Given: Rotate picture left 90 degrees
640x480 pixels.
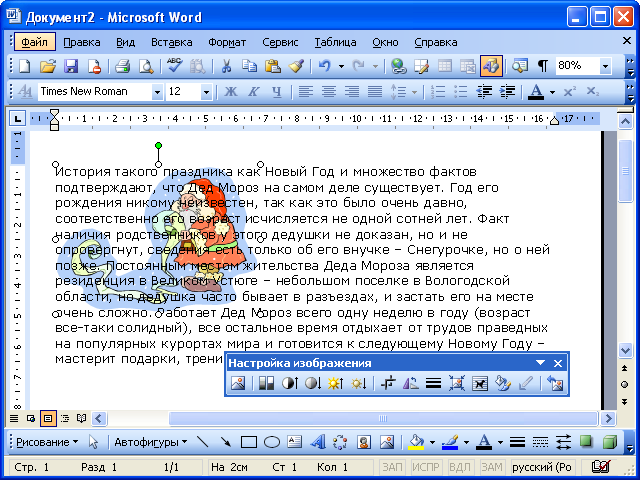Looking at the screenshot, I should [410, 384].
